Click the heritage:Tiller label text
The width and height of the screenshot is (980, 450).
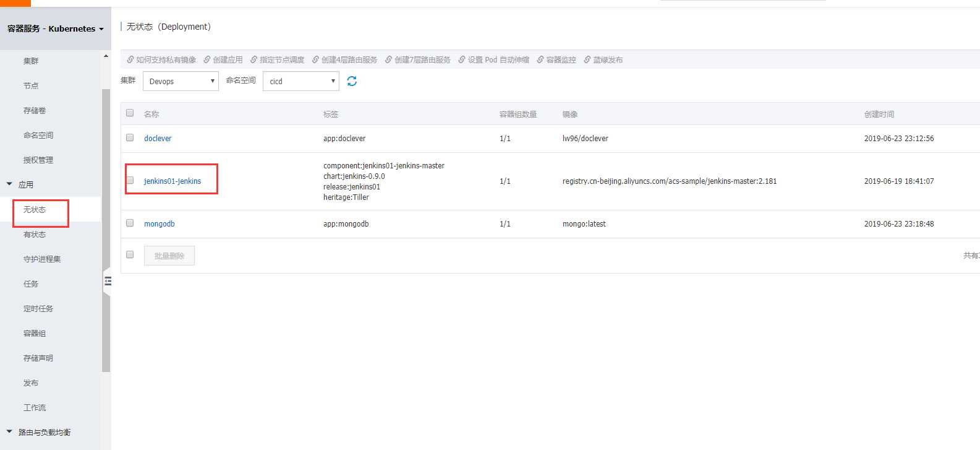(x=346, y=197)
